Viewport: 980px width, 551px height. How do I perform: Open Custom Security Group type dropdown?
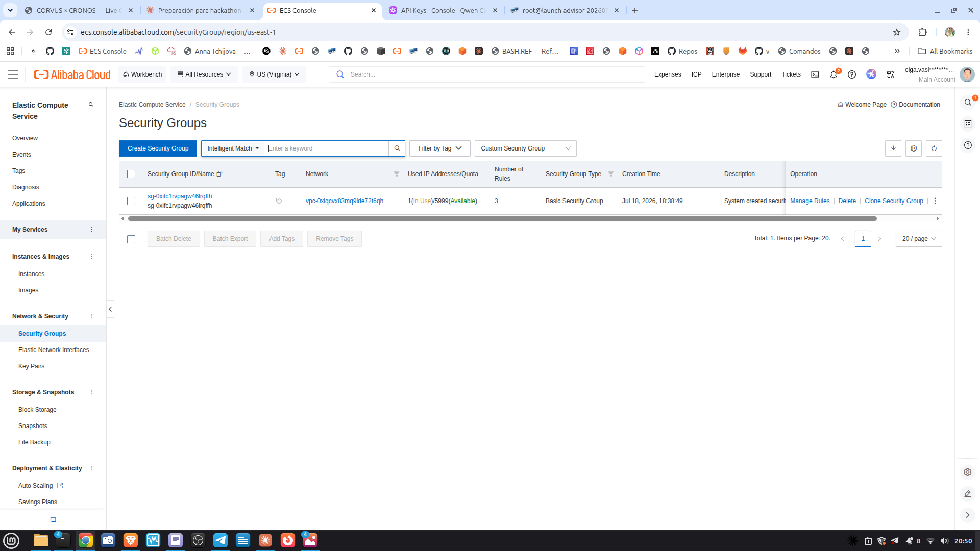[x=526, y=148]
